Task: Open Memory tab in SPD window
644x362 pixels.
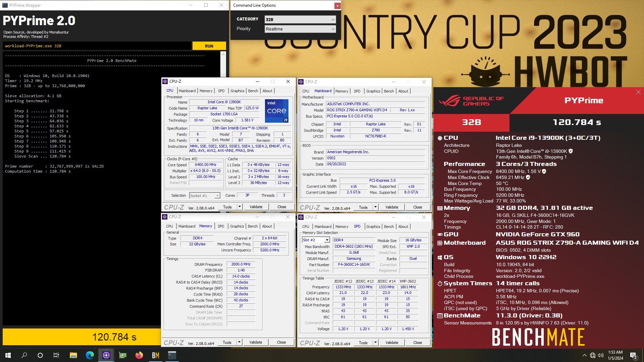Action: [x=342, y=227]
